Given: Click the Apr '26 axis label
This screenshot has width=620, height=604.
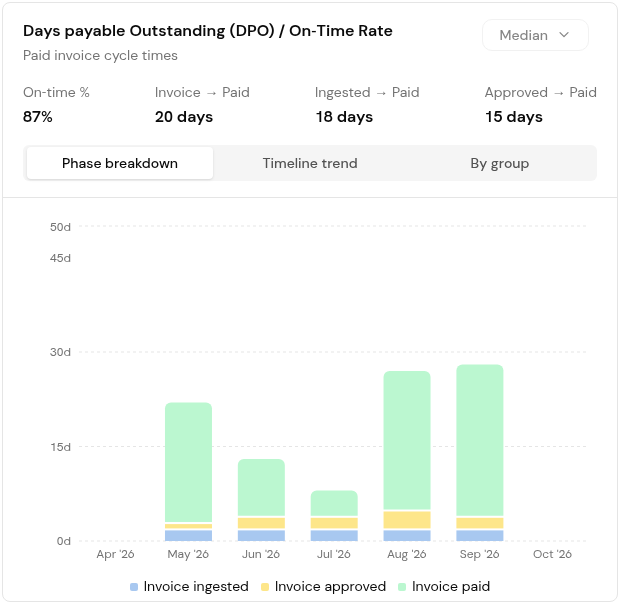Looking at the screenshot, I should tap(115, 554).
